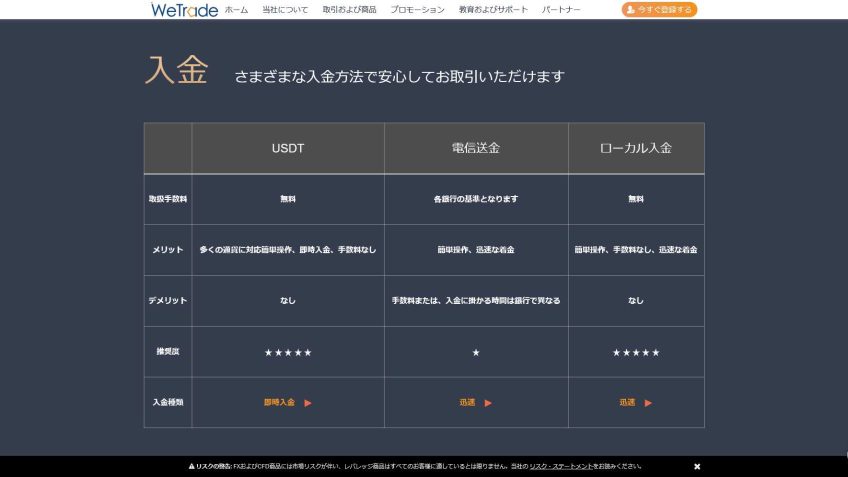Select the USDT column header
Viewport: 848px width, 477px height.
tap(288, 148)
